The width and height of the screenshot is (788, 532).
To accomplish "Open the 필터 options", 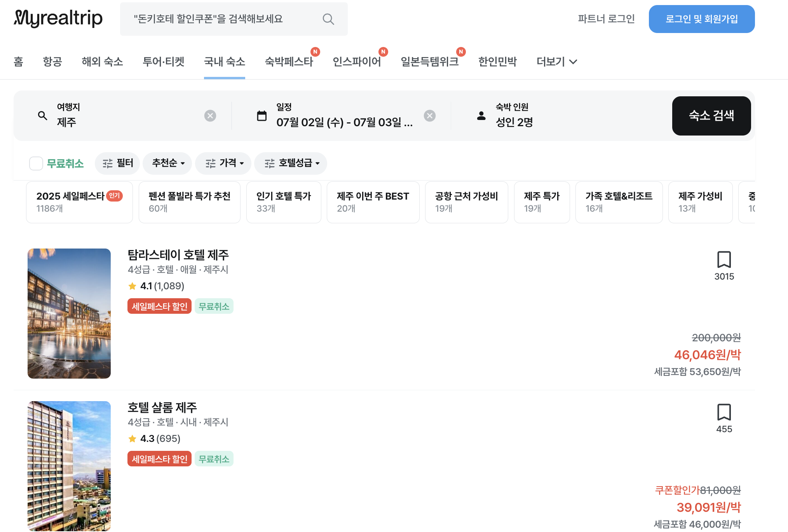I will click(117, 163).
